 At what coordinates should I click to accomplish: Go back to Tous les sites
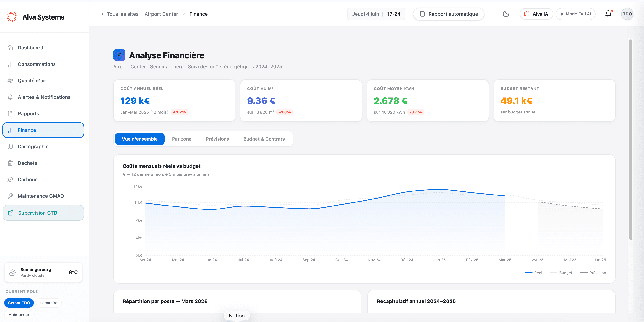[120, 14]
